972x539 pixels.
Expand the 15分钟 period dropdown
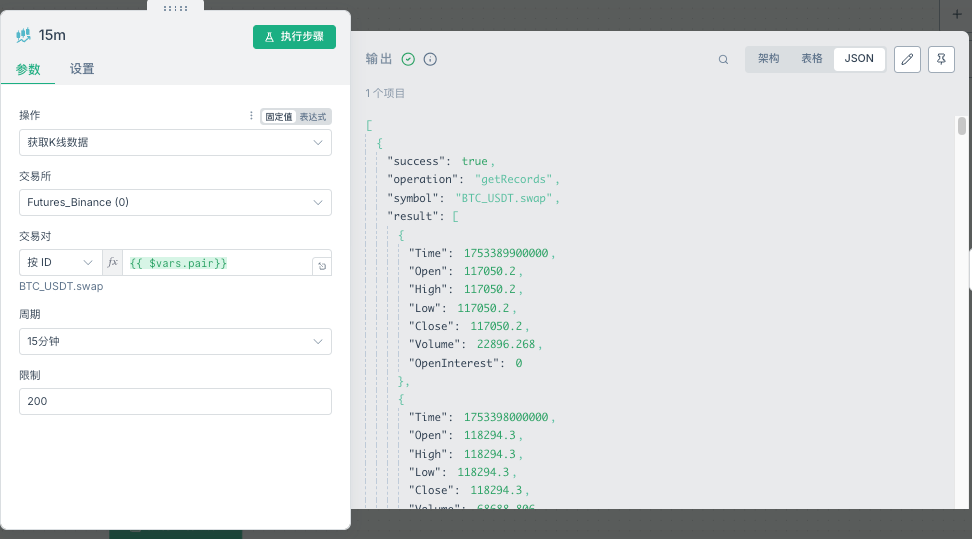point(175,341)
